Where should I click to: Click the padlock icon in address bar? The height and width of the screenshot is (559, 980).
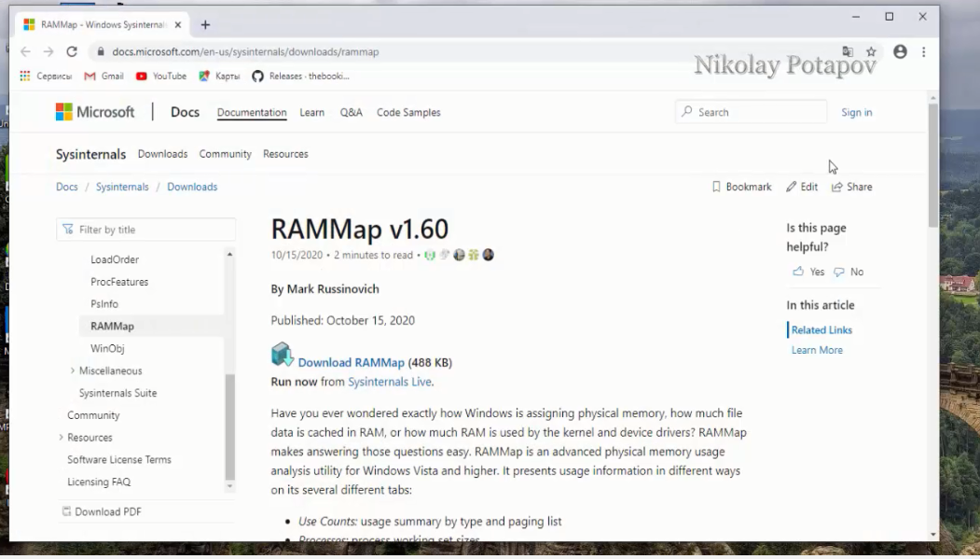point(100,52)
